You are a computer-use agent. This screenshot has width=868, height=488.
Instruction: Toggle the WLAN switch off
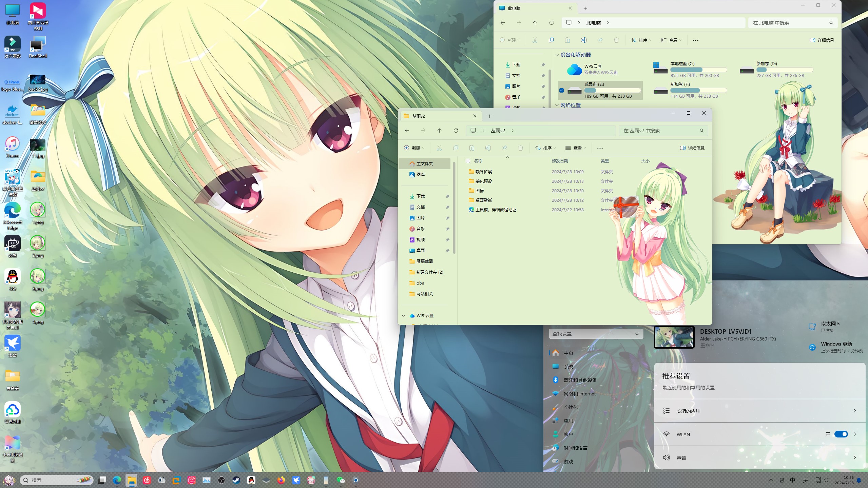click(841, 434)
